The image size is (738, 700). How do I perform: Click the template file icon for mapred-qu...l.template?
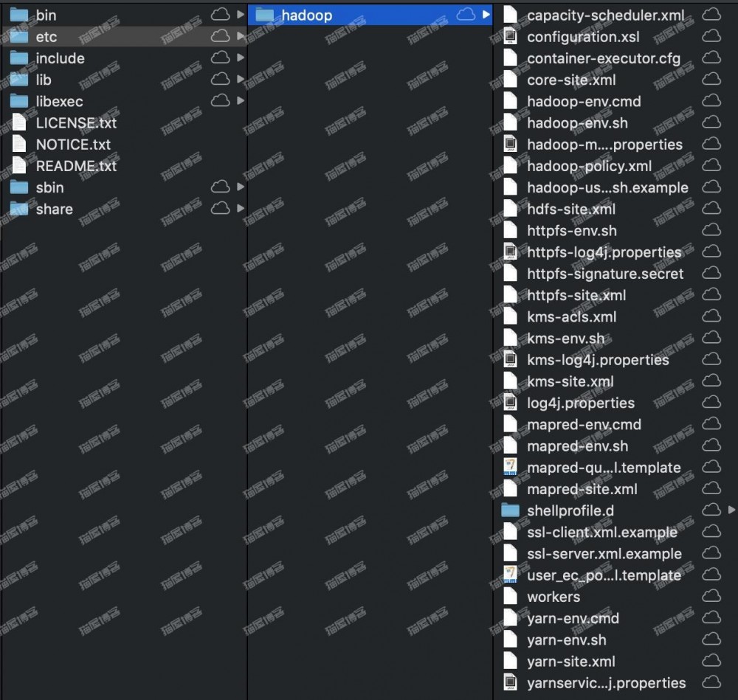pyautogui.click(x=511, y=467)
